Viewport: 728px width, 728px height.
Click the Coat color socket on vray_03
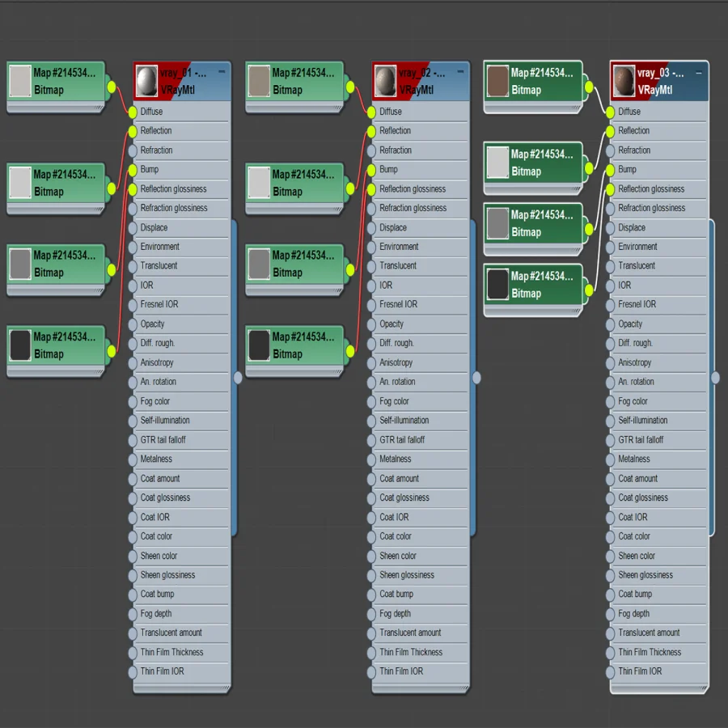pyautogui.click(x=610, y=537)
